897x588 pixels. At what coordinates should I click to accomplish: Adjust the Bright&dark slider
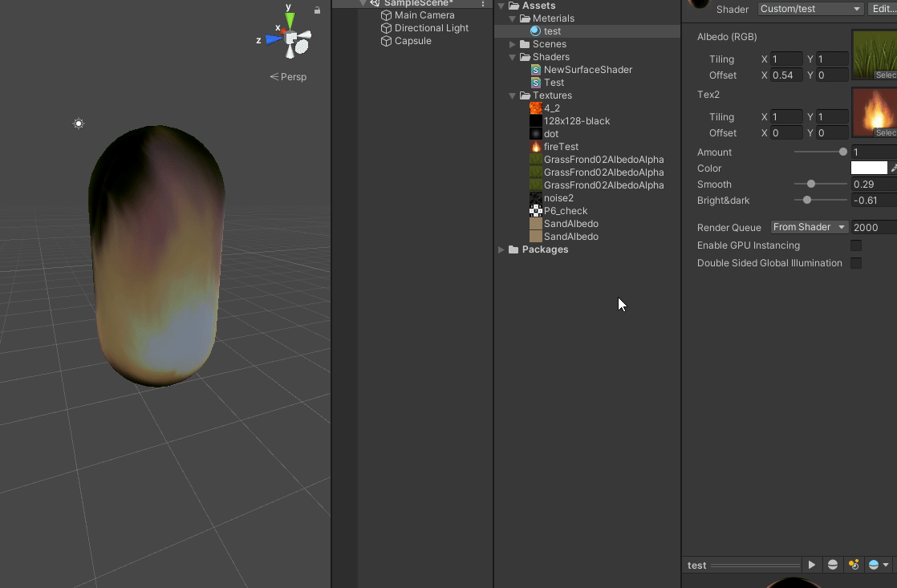tap(820, 201)
